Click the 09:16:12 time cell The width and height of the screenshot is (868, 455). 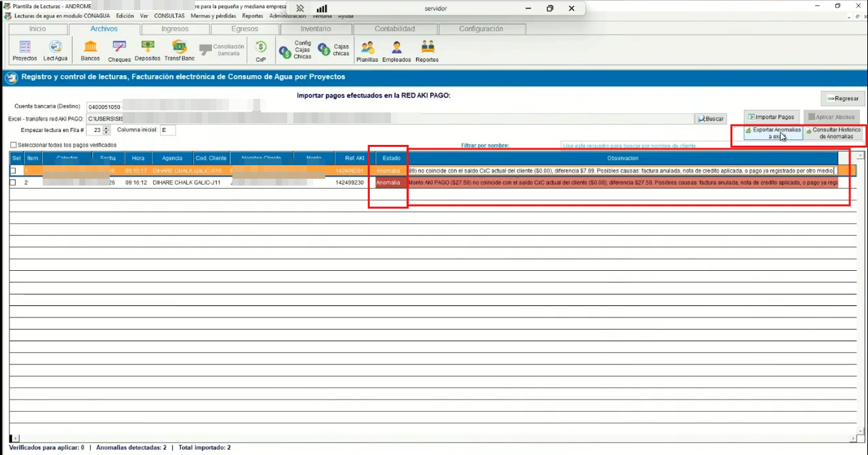tap(136, 183)
